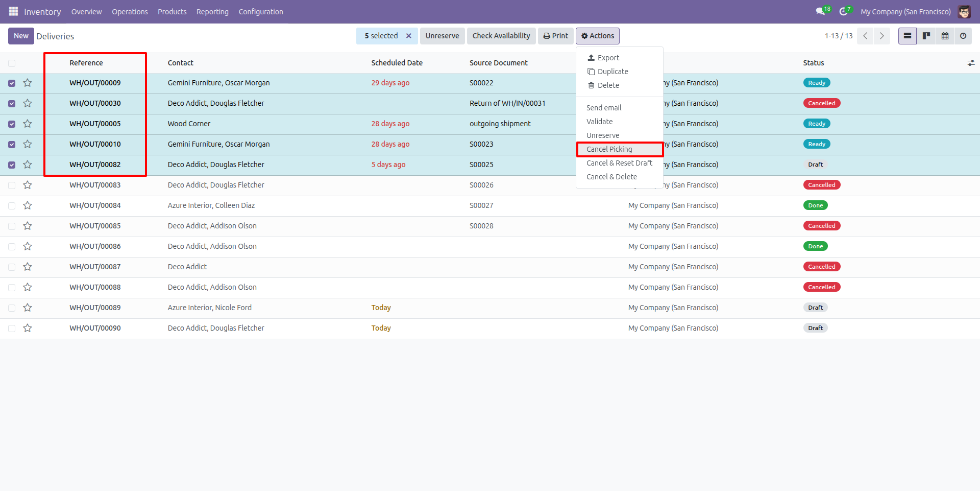
Task: Star the WH/OUT/00086 delivery
Action: coord(28,246)
